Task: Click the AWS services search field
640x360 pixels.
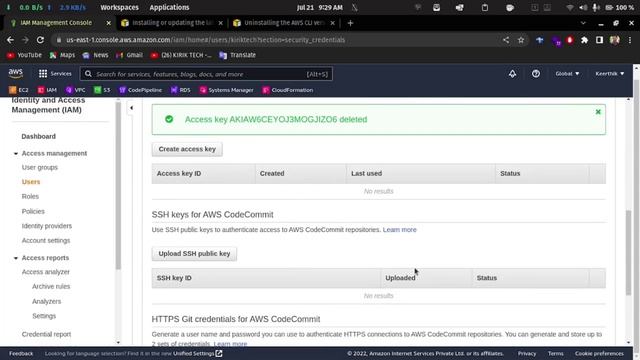Action: (206, 74)
